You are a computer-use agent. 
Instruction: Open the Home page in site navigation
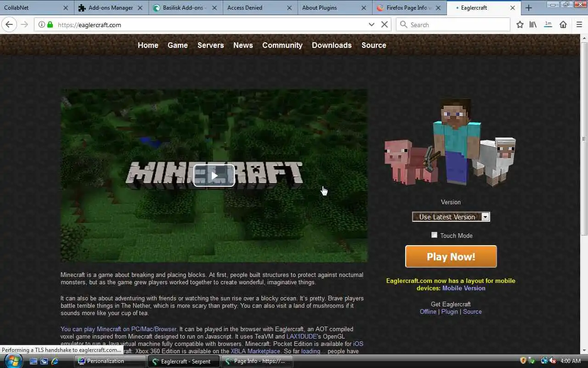[148, 45]
